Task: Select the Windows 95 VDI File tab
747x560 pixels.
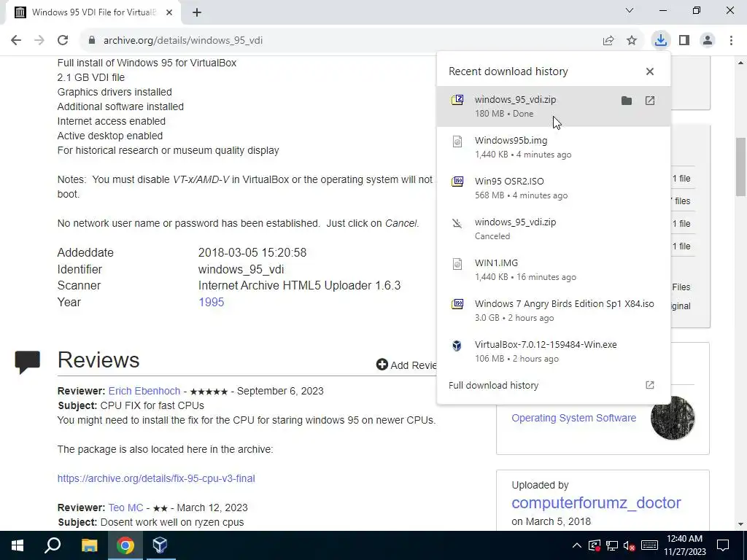Action: 93,13
